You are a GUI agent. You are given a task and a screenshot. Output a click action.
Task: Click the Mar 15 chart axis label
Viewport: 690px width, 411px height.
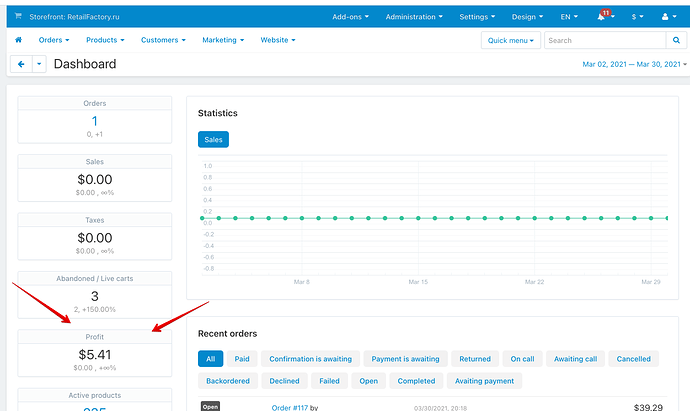418,282
